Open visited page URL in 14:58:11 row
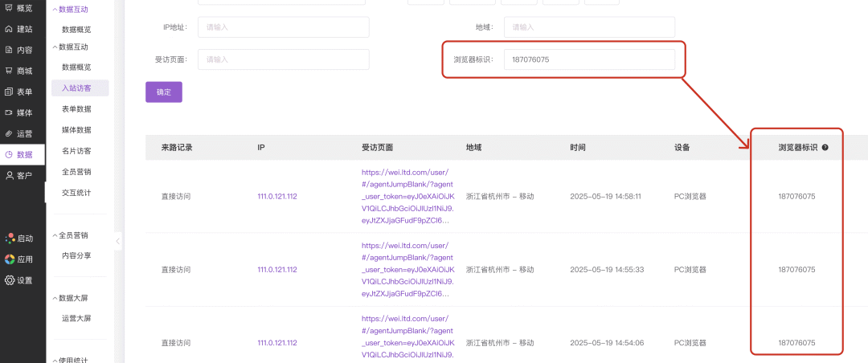 point(408,196)
